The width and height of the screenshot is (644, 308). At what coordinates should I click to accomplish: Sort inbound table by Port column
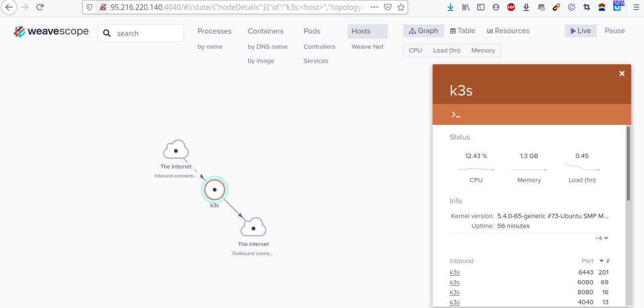(587, 261)
